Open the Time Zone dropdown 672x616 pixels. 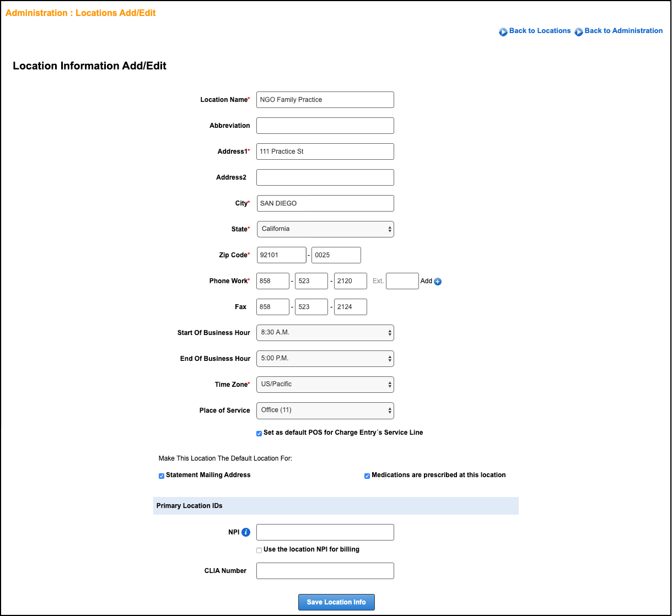click(x=325, y=385)
